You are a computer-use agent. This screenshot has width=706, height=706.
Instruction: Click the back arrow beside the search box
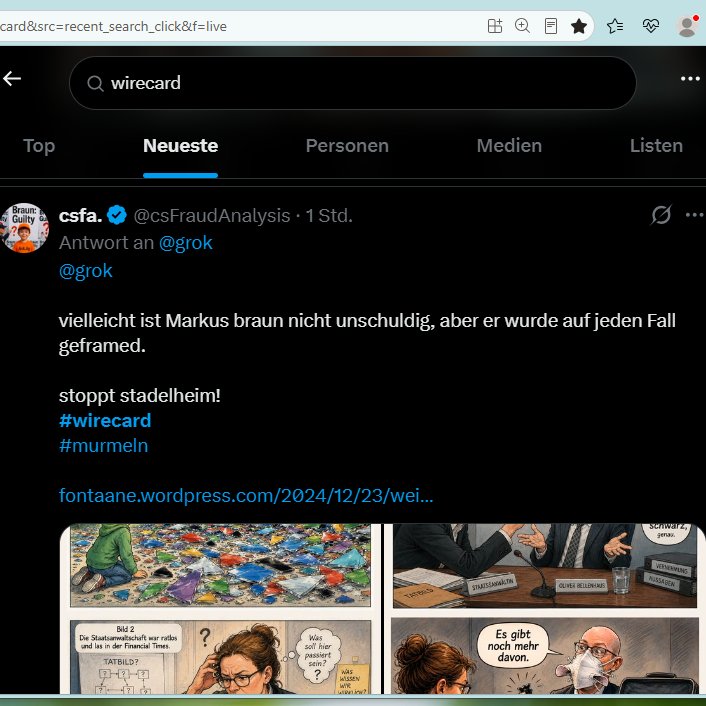[12, 79]
